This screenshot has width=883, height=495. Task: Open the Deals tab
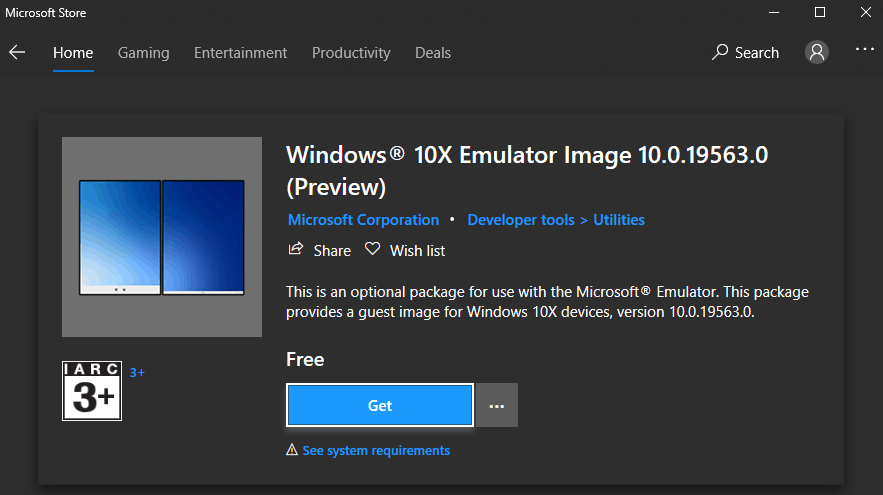tap(432, 53)
